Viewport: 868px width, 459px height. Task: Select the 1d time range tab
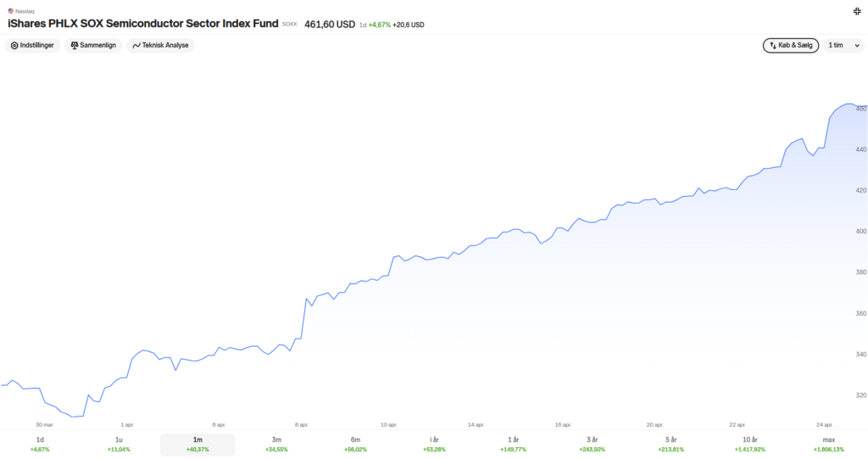pyautogui.click(x=40, y=445)
